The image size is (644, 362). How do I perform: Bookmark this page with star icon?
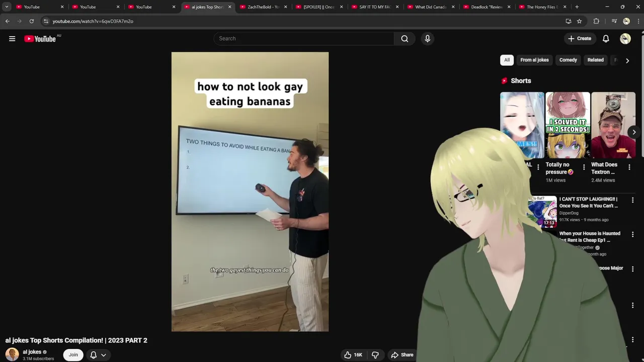[x=579, y=21]
